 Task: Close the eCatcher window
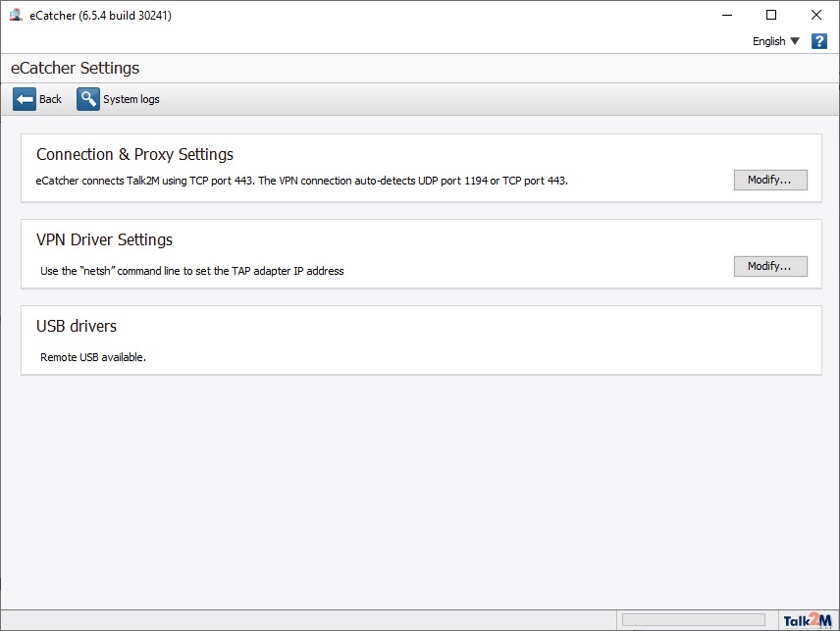815,15
